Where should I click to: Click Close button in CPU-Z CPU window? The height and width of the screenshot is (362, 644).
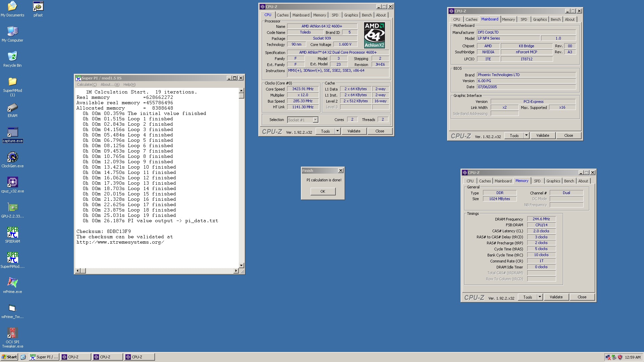(380, 131)
